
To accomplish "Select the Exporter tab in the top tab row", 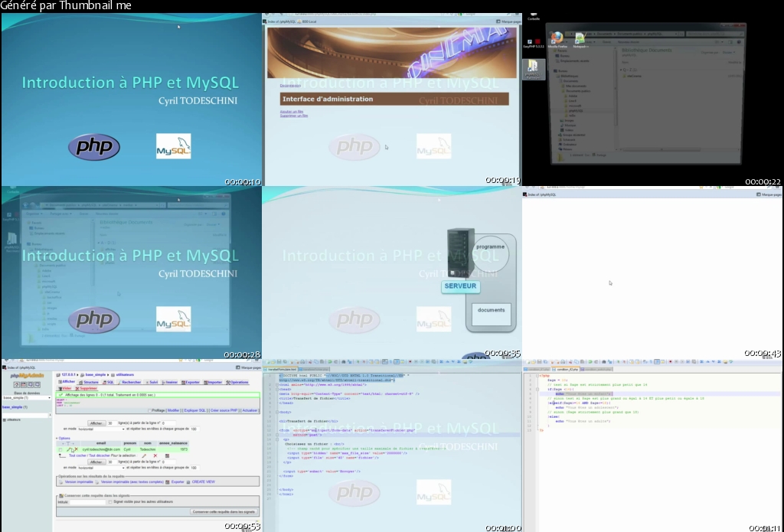I will (x=191, y=382).
